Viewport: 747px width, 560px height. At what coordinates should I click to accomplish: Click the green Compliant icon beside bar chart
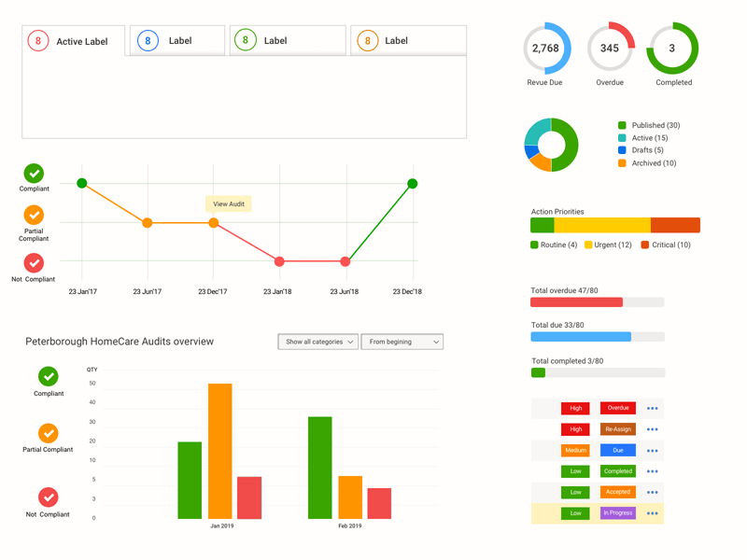tap(49, 376)
